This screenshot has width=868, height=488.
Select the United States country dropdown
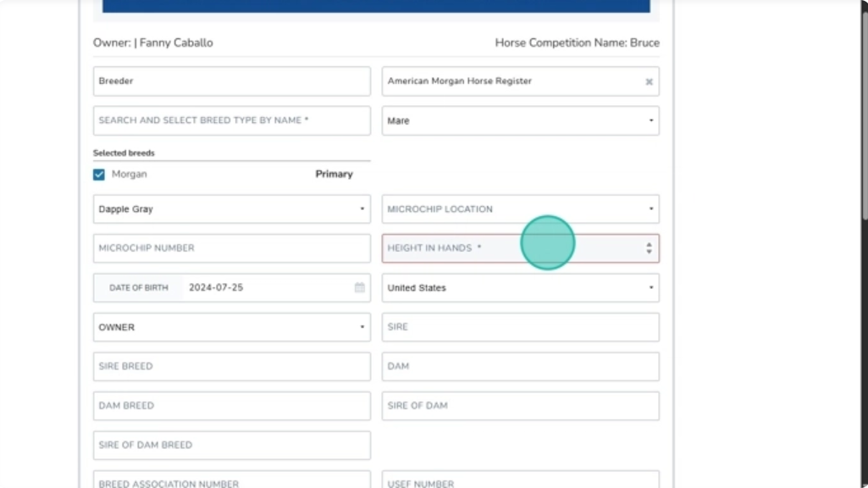520,288
